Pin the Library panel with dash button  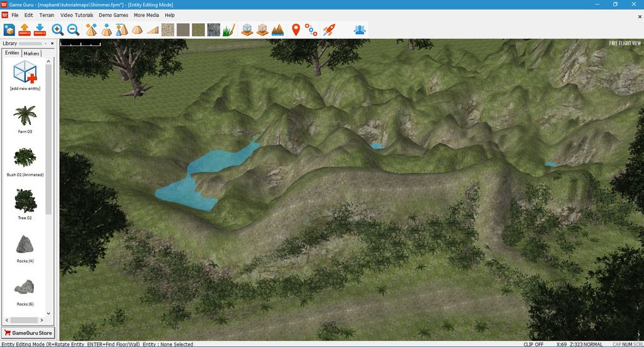click(45, 43)
